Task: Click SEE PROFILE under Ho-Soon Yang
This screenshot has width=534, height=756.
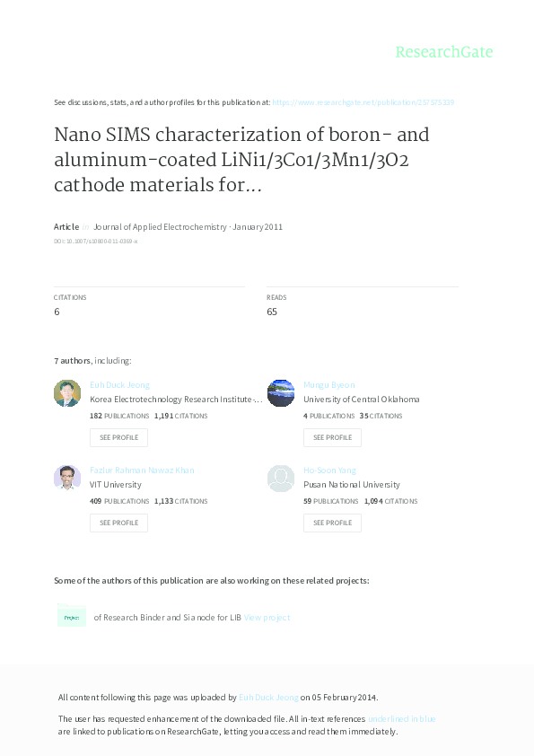Action: click(332, 523)
